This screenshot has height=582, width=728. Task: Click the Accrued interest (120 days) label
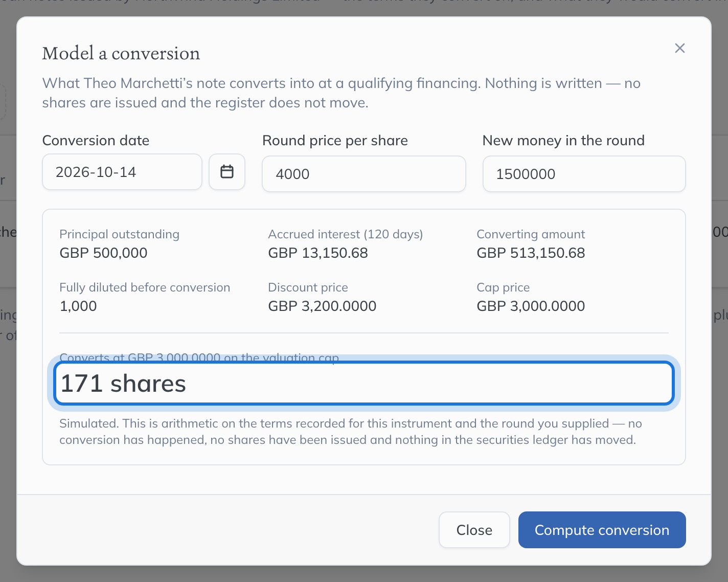click(346, 234)
